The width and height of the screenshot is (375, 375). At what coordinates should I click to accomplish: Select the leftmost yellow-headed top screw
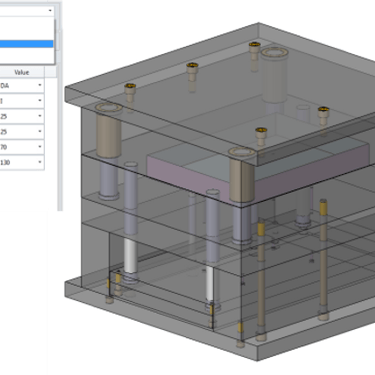(130, 93)
